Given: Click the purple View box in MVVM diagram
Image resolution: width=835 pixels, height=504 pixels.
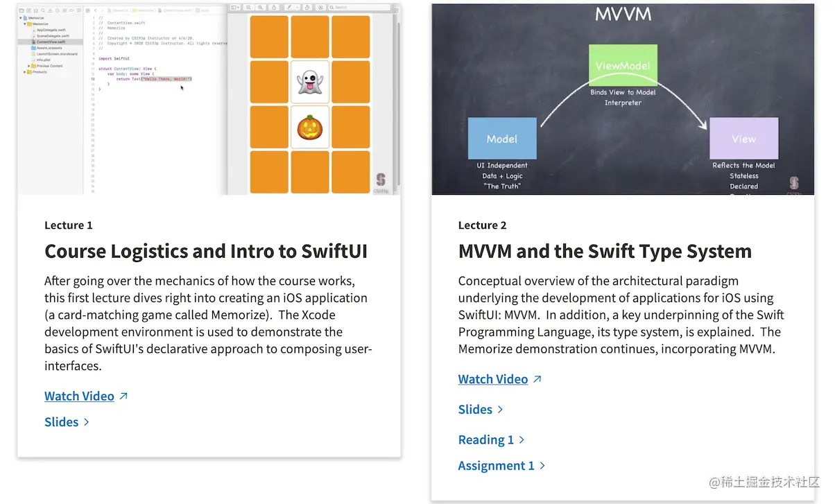Looking at the screenshot, I should pos(743,139).
